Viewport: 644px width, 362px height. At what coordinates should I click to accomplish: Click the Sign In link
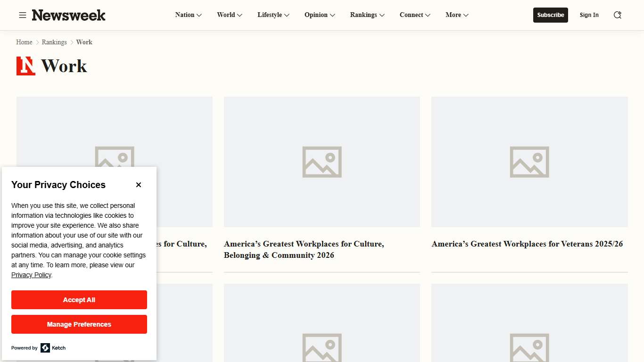tap(589, 15)
